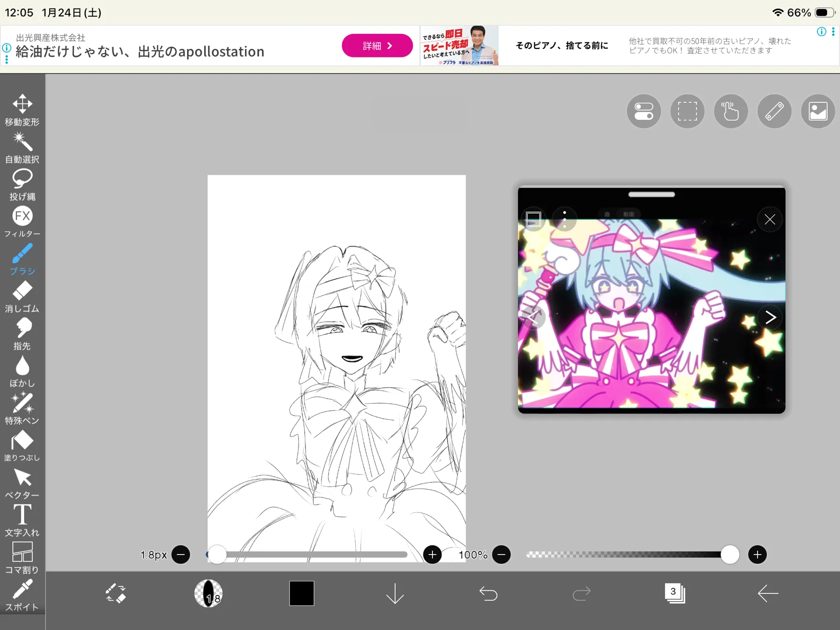This screenshot has height=630, width=840.
Task: Switch between brush and eraser icon
Action: pos(115,593)
